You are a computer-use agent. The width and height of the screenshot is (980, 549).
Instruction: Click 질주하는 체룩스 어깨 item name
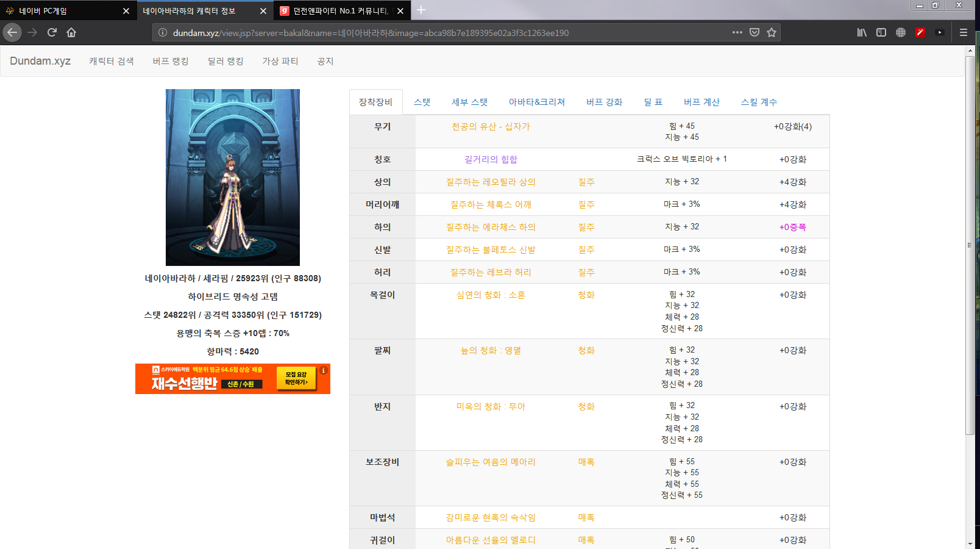coord(491,204)
